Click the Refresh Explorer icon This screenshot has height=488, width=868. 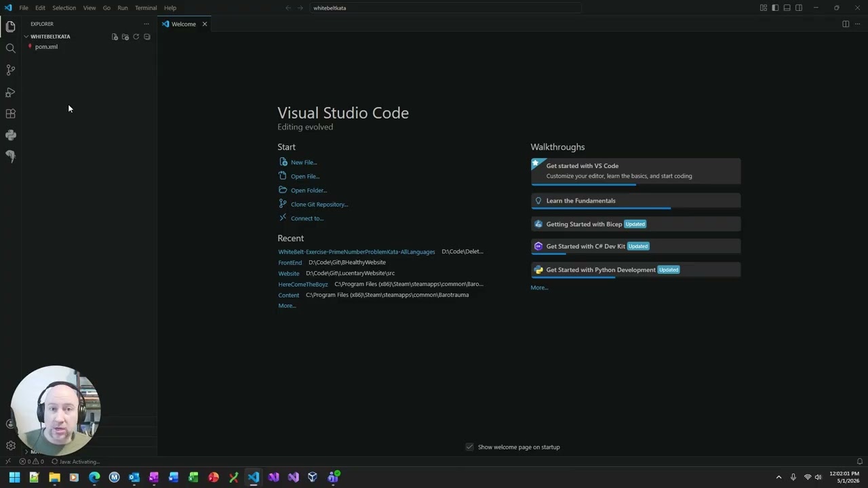[136, 37]
